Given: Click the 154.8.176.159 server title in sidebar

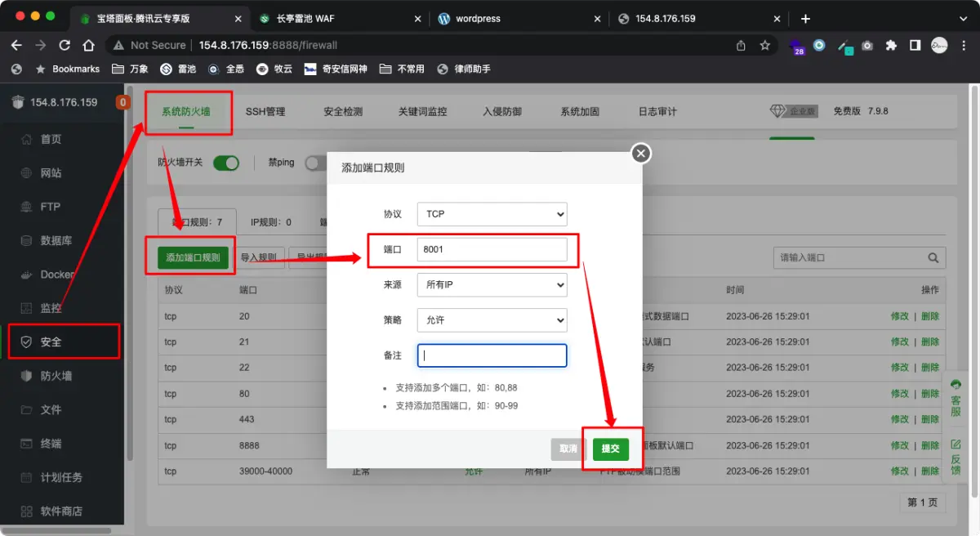Looking at the screenshot, I should (x=64, y=102).
